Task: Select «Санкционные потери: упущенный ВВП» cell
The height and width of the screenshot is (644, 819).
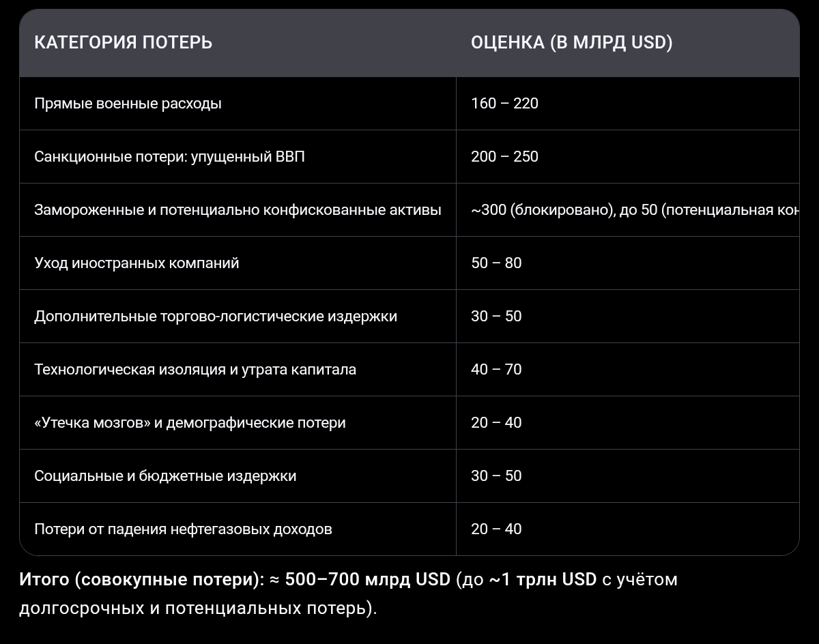Action: click(x=169, y=157)
